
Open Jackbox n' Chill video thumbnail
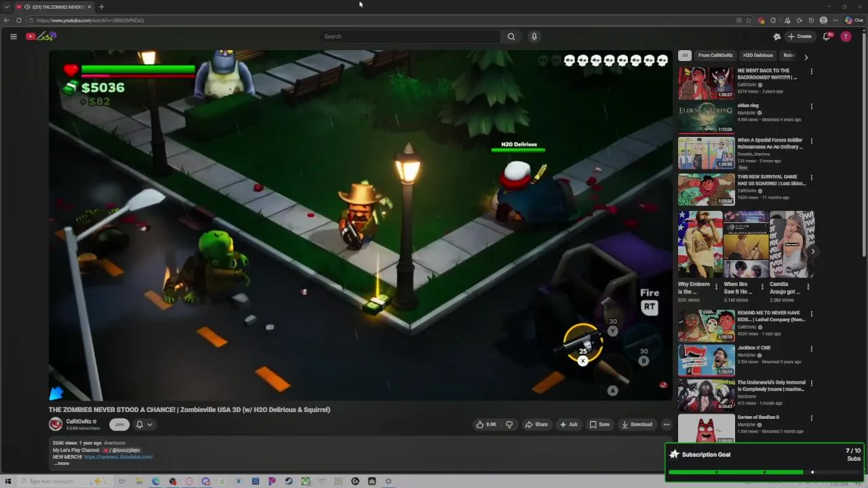706,360
